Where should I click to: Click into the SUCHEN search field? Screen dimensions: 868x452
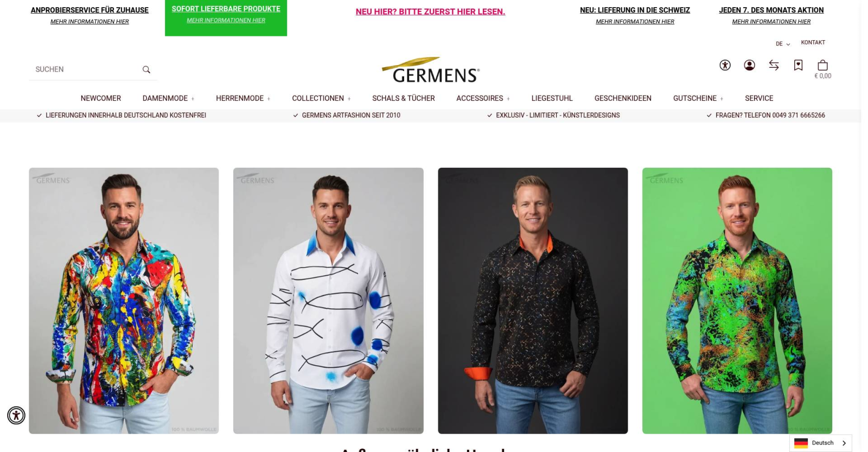pyautogui.click(x=84, y=69)
